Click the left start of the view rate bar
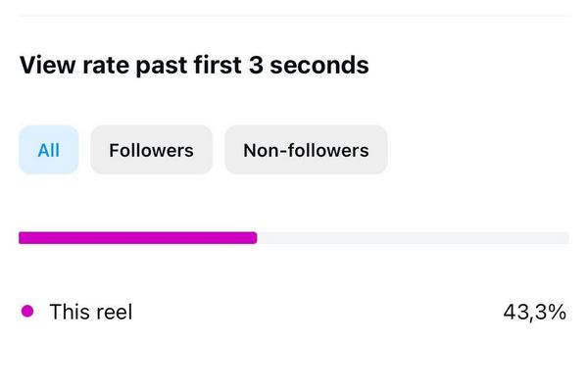Screen dimensions: 588x392 pyautogui.click(x=23, y=237)
